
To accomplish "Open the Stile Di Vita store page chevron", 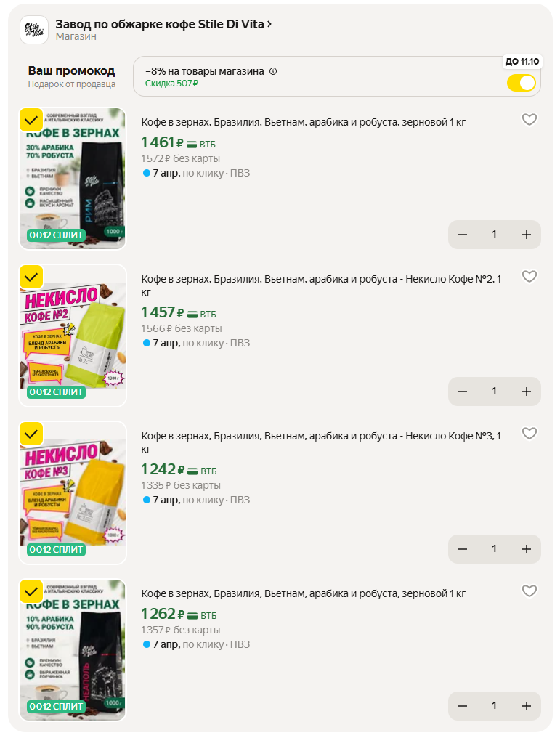I will [x=270, y=24].
